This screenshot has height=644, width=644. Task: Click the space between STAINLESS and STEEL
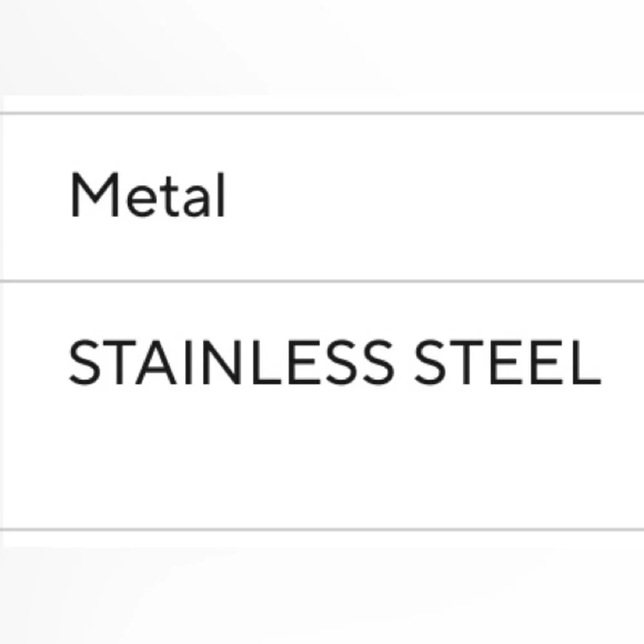402,363
